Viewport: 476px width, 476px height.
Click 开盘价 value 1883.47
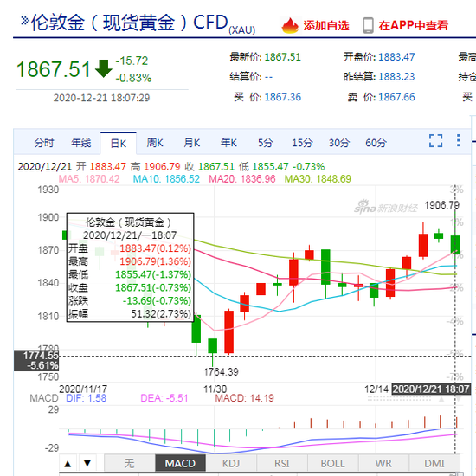point(396,57)
